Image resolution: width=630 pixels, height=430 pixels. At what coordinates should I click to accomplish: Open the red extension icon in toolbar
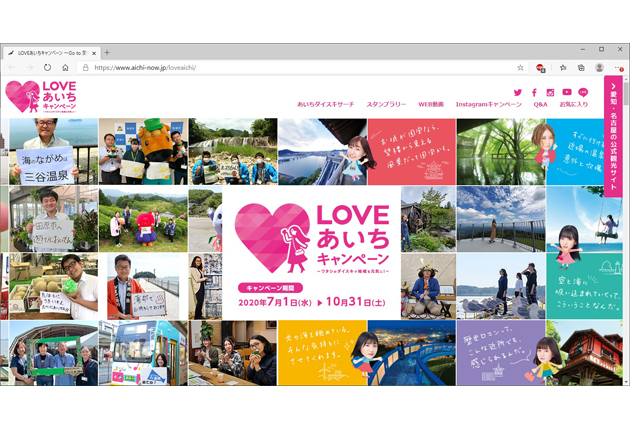point(540,68)
